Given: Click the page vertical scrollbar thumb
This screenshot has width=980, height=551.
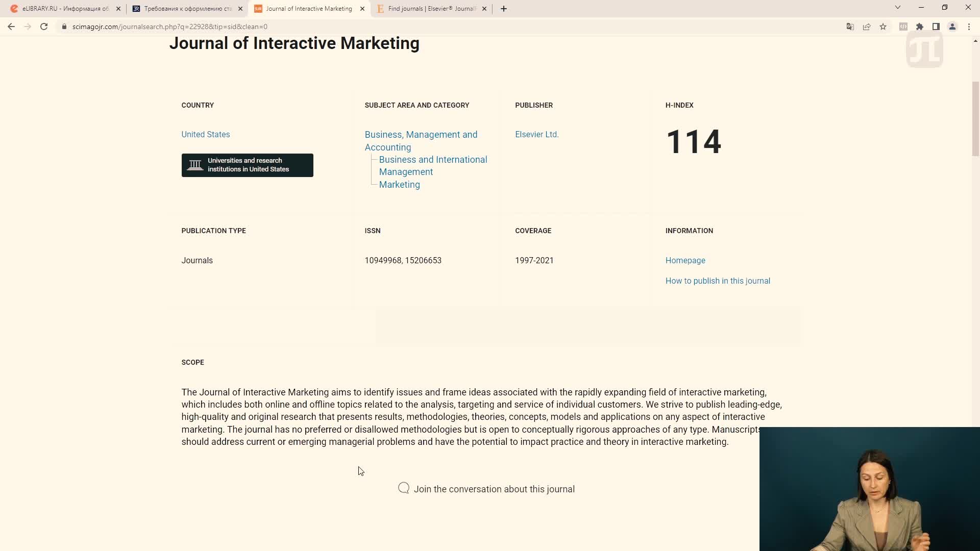Looking at the screenshot, I should pyautogui.click(x=975, y=119).
